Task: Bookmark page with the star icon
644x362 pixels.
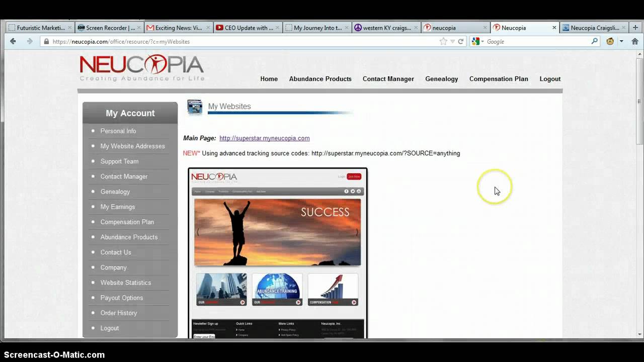Action: point(443,41)
